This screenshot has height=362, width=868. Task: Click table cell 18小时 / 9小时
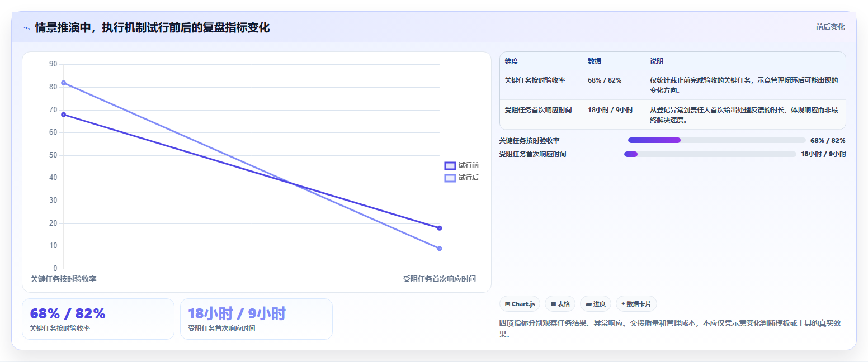point(610,110)
